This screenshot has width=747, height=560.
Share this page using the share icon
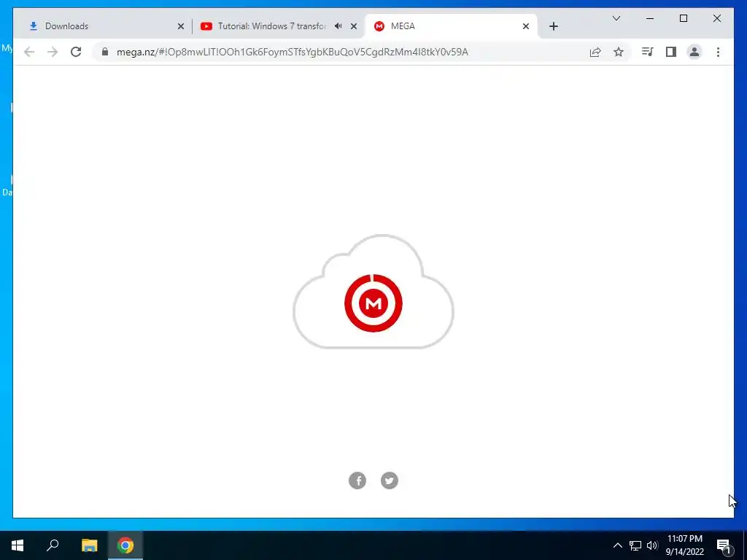(595, 52)
